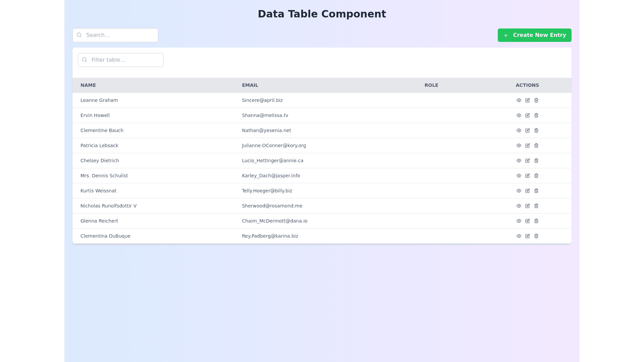The height and width of the screenshot is (362, 644).
Task: Select Sincere@april.biz email cell
Action: coord(262,100)
